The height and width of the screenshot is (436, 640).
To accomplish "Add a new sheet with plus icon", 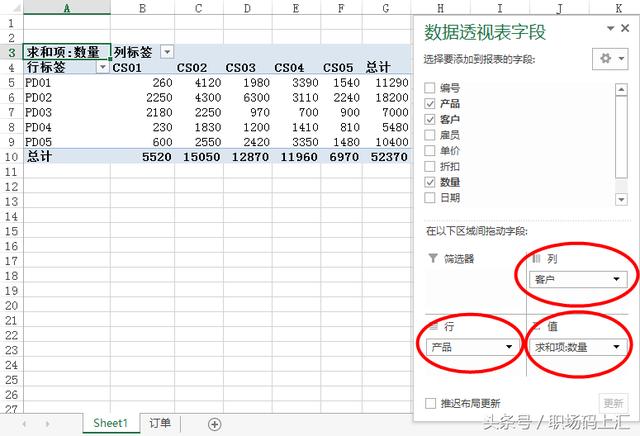I will pyautogui.click(x=215, y=424).
